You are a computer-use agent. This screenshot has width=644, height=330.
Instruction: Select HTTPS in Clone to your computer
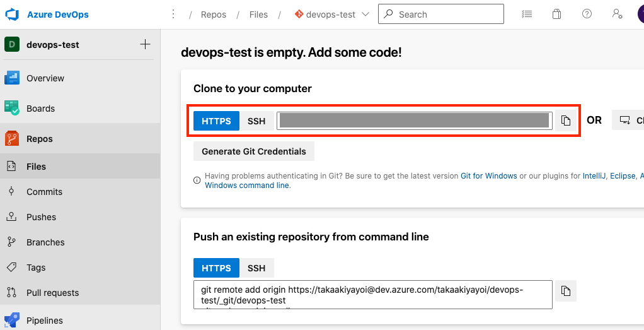click(216, 121)
